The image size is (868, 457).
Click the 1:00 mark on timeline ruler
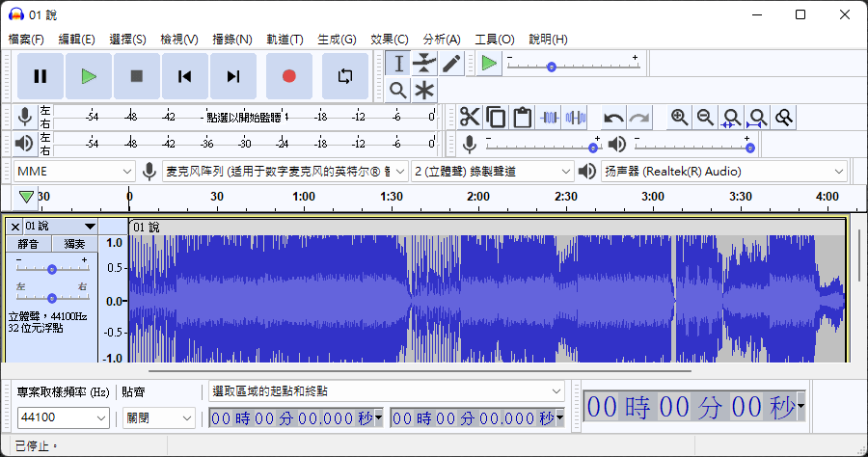pos(304,197)
